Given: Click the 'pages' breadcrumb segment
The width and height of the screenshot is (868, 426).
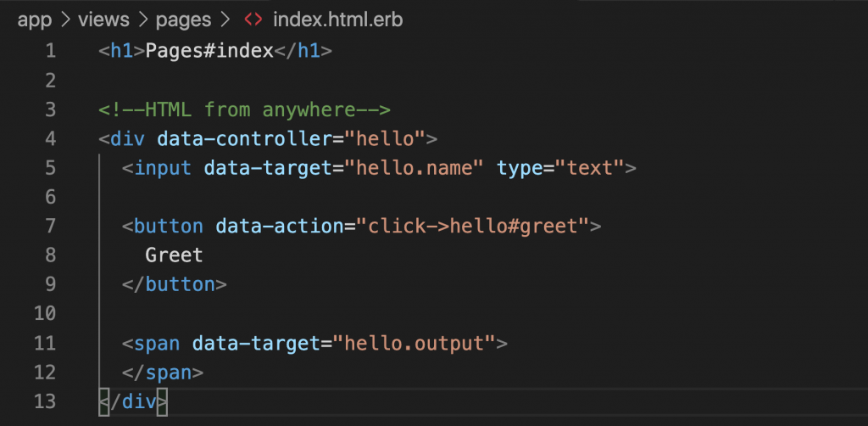Looking at the screenshot, I should coord(183,20).
